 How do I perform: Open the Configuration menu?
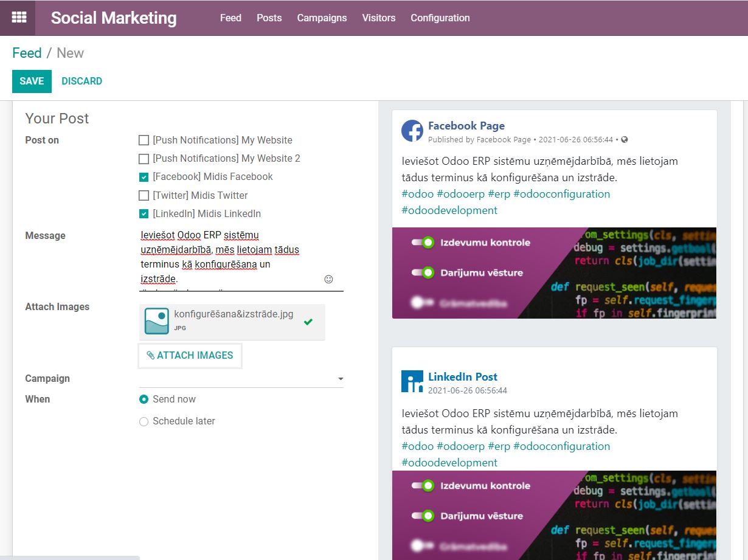click(x=440, y=18)
